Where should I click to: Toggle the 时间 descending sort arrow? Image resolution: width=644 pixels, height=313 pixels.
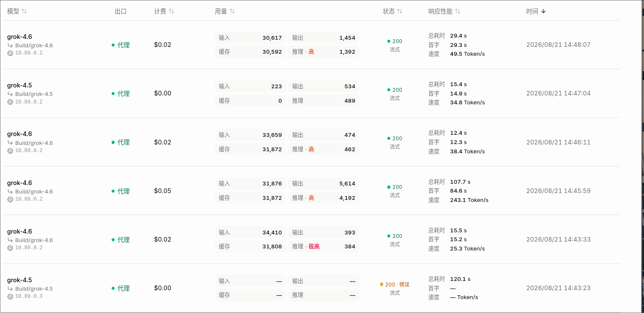coord(543,11)
